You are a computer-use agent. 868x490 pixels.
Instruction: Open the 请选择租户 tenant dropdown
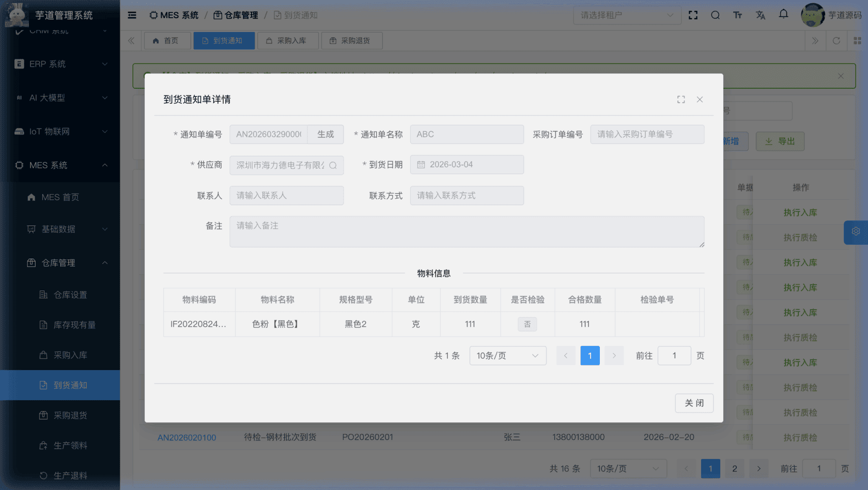627,15
